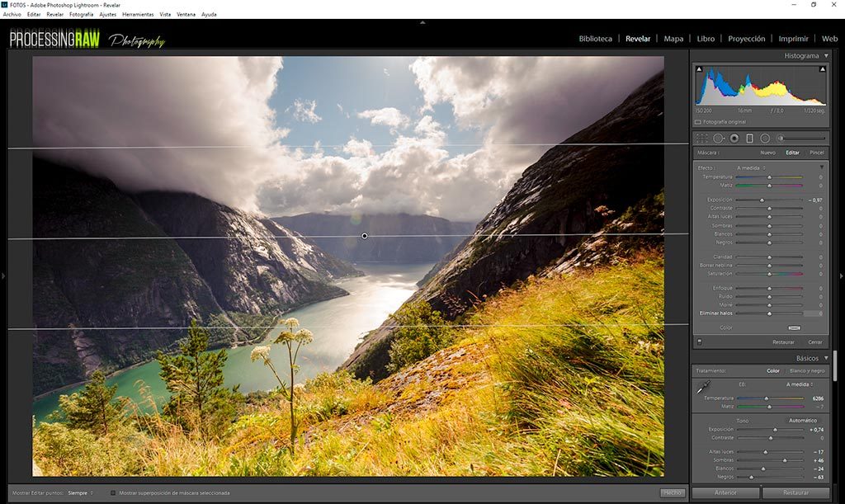This screenshot has width=845, height=504.
Task: Select the Adjustment Brush tool
Action: point(780,139)
